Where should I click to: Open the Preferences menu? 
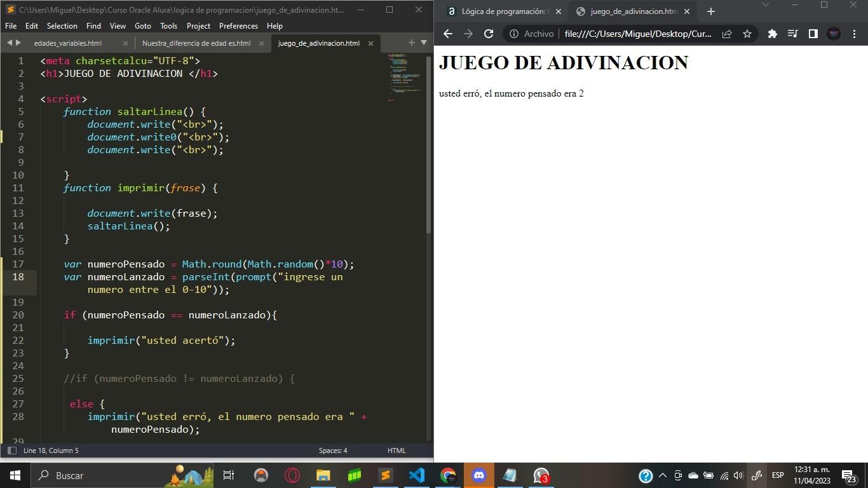pyautogui.click(x=238, y=26)
